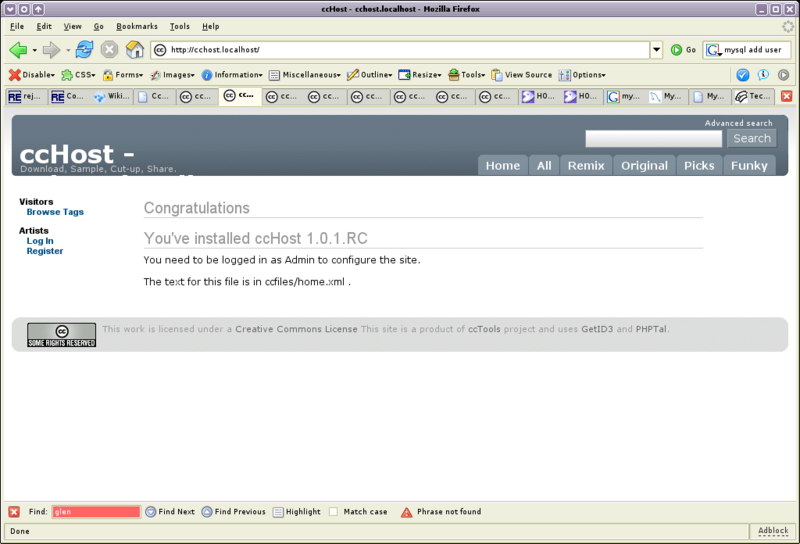Click the Register link
This screenshot has height=544, width=800.
[45, 251]
